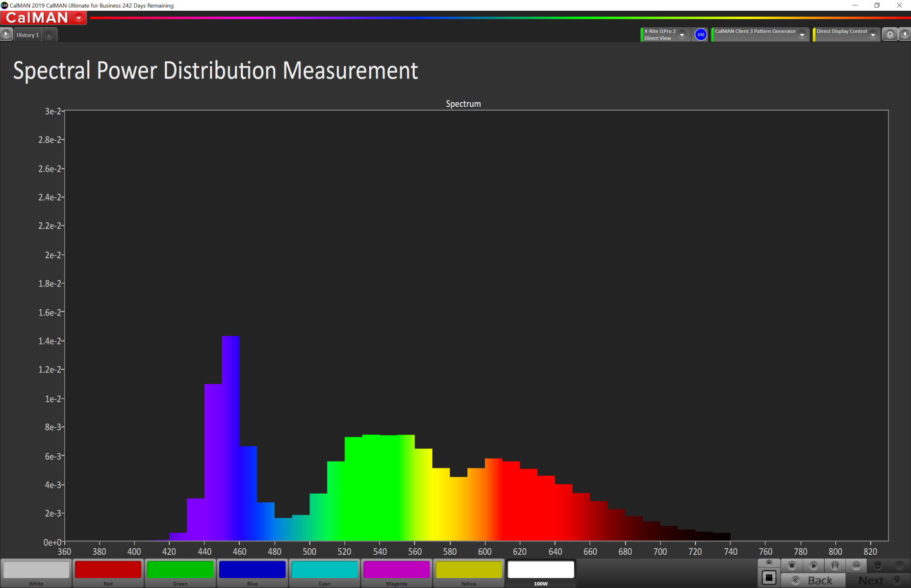Click the single read bracket icon
911x588 pixels.
pyautogui.click(x=835, y=565)
